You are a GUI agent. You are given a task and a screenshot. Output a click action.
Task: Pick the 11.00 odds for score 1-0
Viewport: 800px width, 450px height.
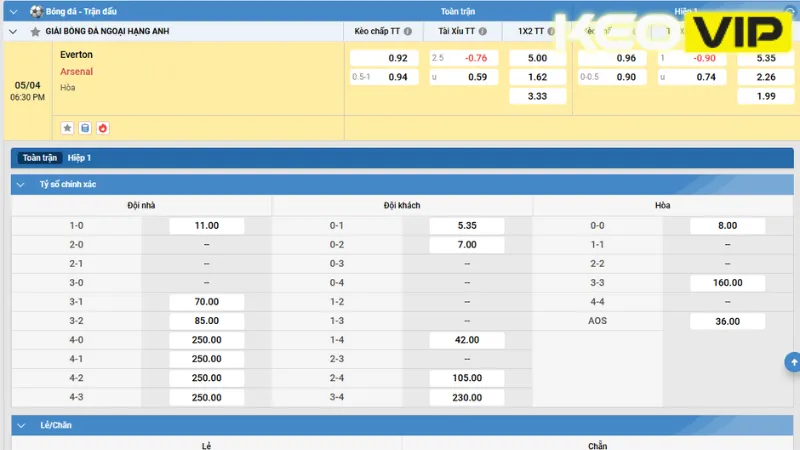click(207, 226)
